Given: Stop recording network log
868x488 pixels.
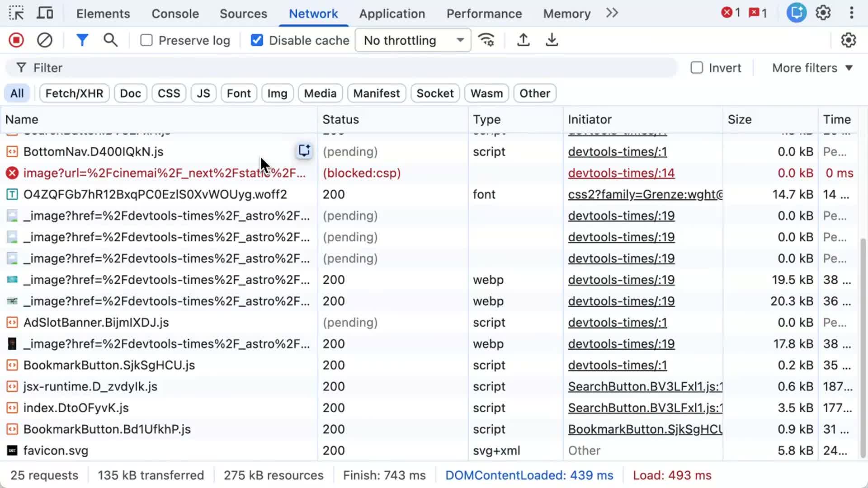Looking at the screenshot, I should pyautogui.click(x=15, y=40).
